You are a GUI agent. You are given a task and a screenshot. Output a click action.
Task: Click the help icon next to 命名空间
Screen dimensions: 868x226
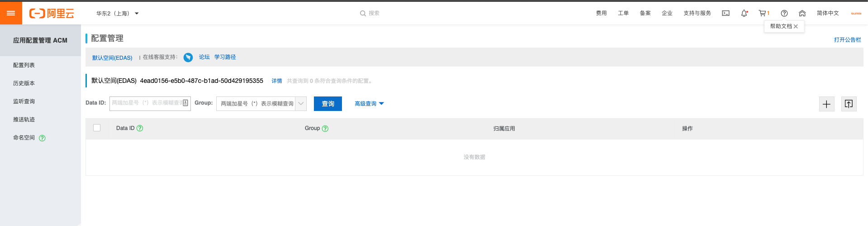click(42, 138)
